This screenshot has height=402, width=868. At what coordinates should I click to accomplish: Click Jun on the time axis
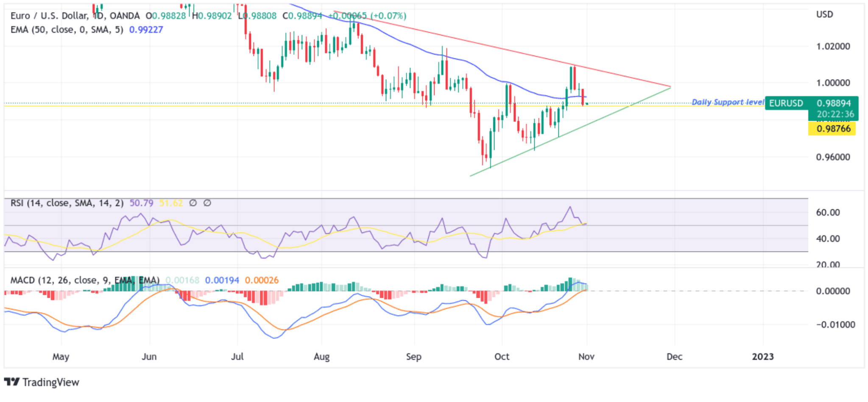[149, 357]
